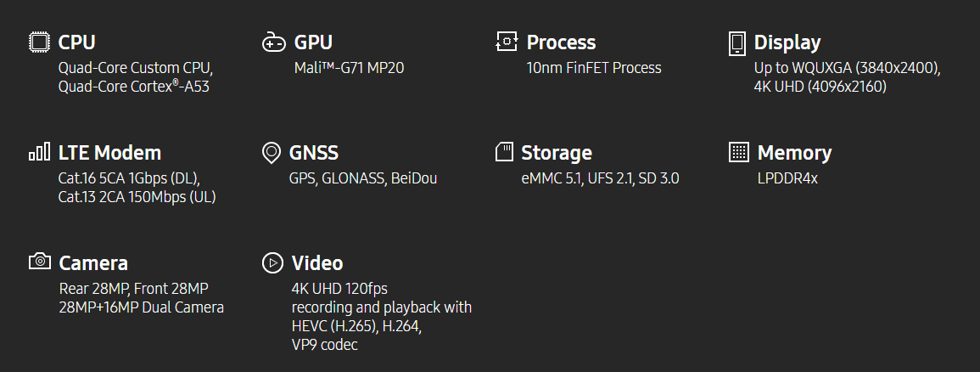Select GPS, GLONASS, BeiDou text
Screen dimensions: 980x372
[363, 178]
